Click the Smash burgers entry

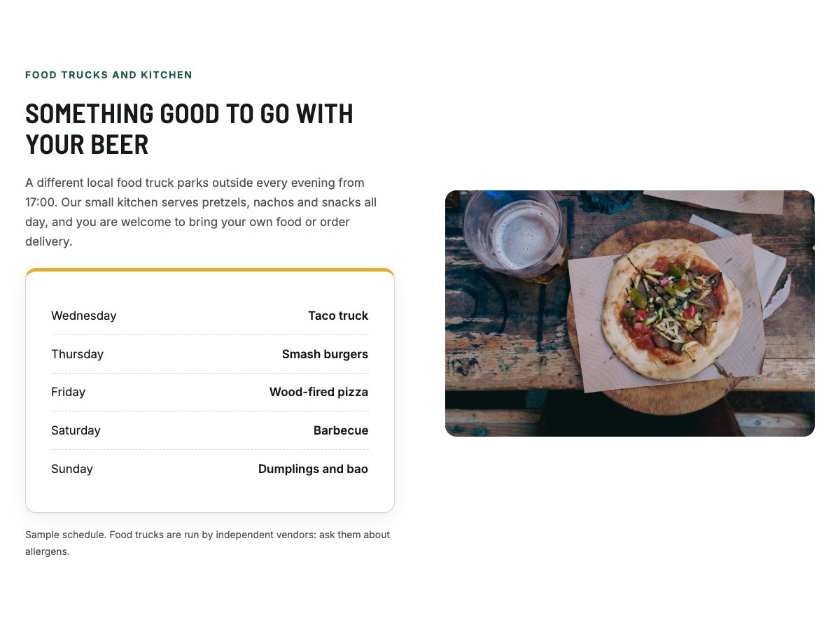pos(325,354)
